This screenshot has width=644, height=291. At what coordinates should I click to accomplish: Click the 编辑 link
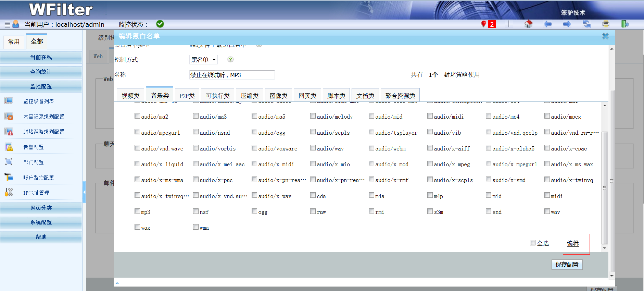coord(572,243)
